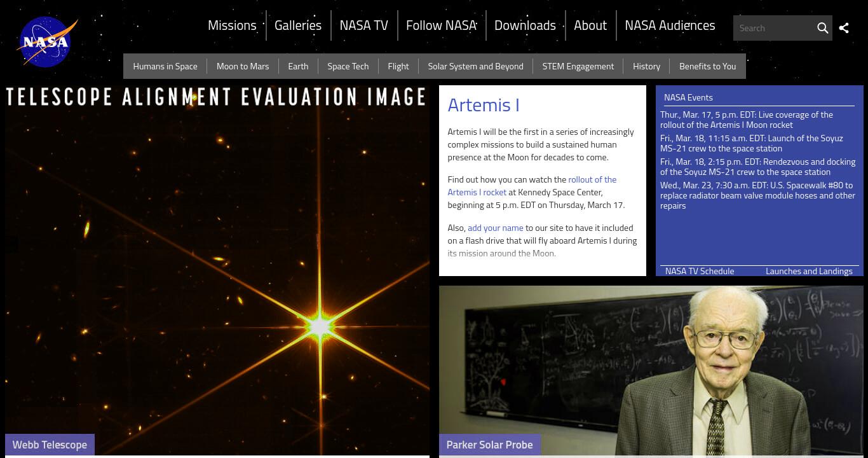Open the Galleries menu
868x458 pixels.
point(298,25)
